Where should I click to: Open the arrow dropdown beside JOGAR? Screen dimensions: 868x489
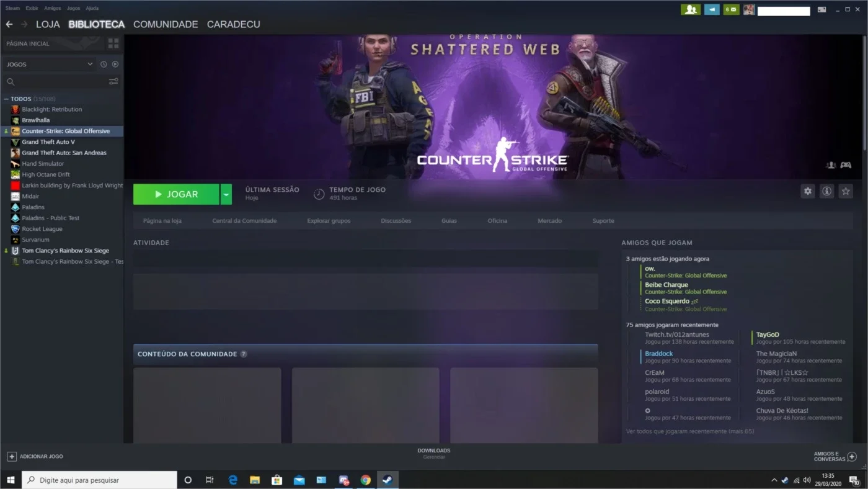pyautogui.click(x=226, y=194)
